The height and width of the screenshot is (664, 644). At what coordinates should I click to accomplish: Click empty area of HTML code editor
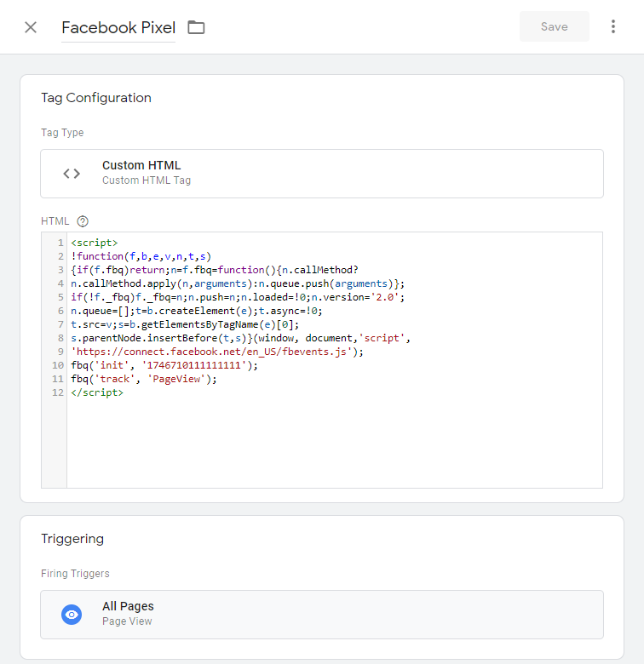point(335,443)
